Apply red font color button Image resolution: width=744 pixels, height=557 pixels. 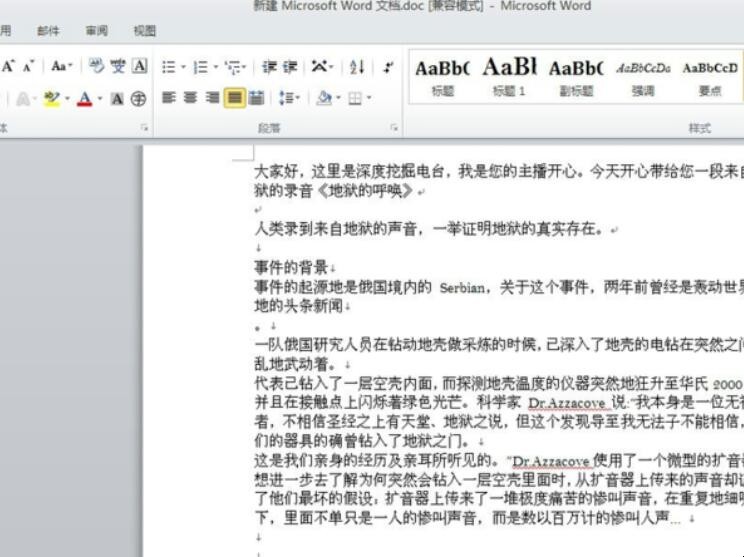[84, 99]
